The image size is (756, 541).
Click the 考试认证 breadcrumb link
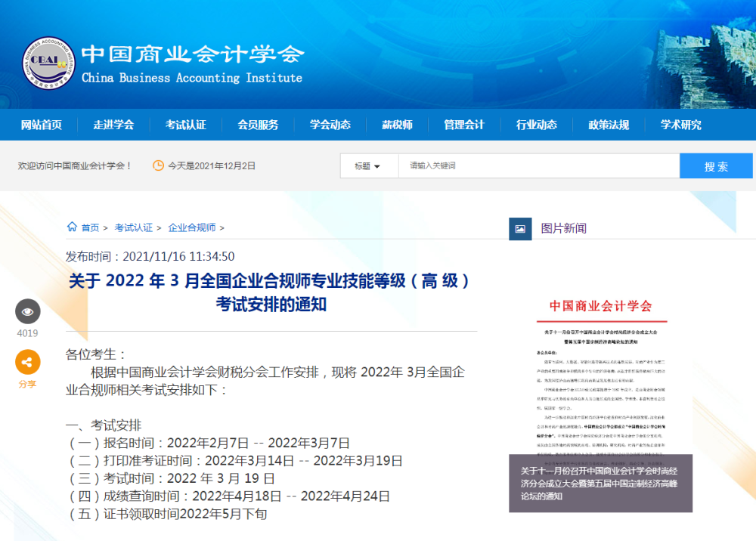point(134,227)
